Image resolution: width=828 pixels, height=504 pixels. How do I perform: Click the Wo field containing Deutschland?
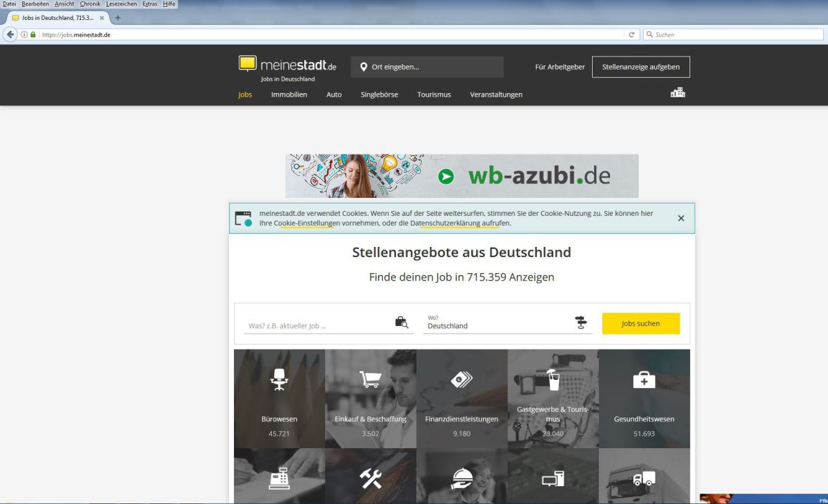click(x=508, y=324)
